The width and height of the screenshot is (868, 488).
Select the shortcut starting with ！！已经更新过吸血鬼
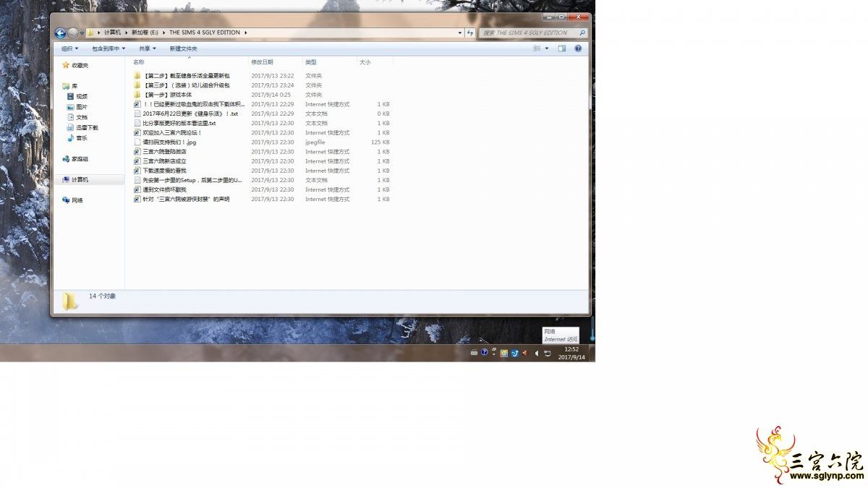click(194, 104)
